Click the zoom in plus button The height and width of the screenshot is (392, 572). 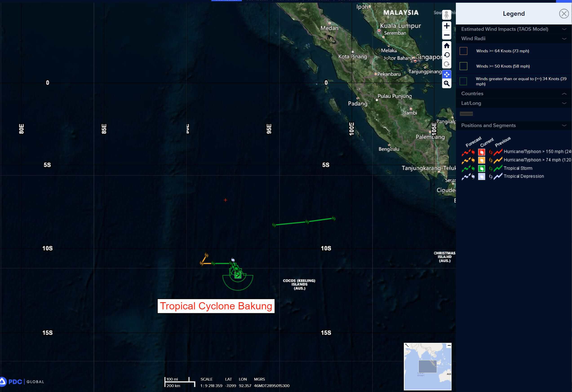[x=446, y=26]
